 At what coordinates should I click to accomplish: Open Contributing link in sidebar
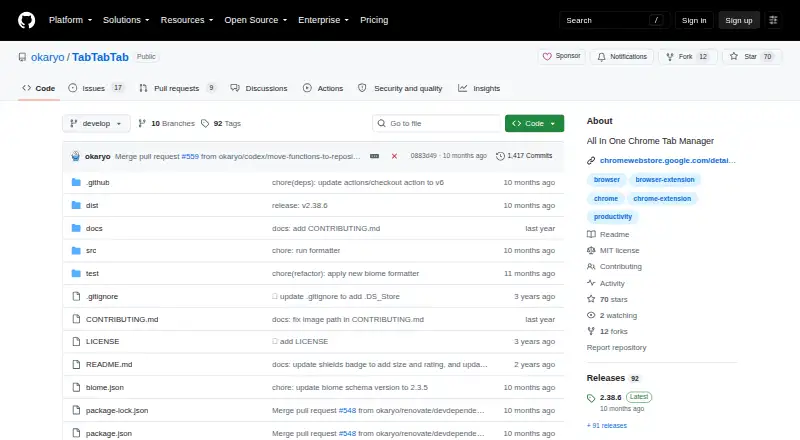coord(614,266)
